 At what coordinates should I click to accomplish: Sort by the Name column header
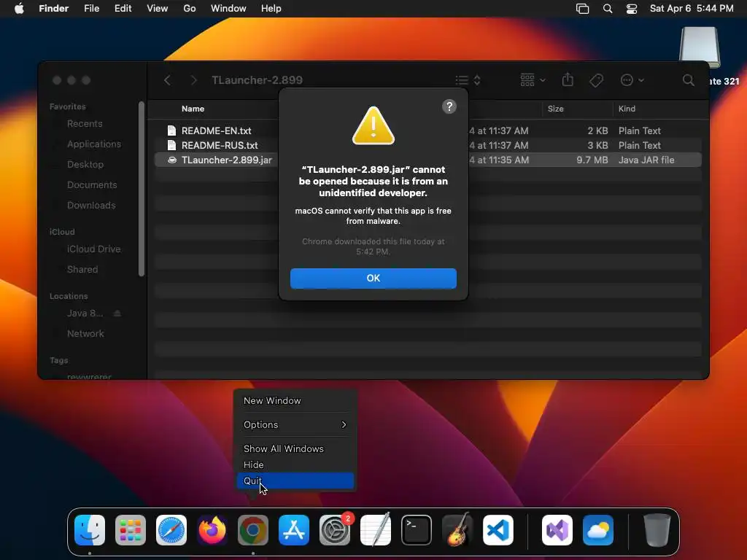point(193,109)
